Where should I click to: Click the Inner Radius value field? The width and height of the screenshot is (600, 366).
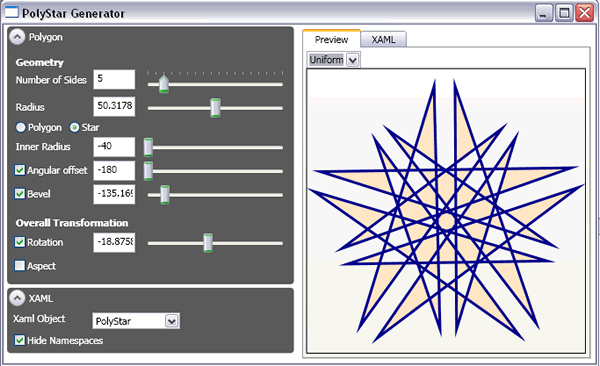point(114,147)
